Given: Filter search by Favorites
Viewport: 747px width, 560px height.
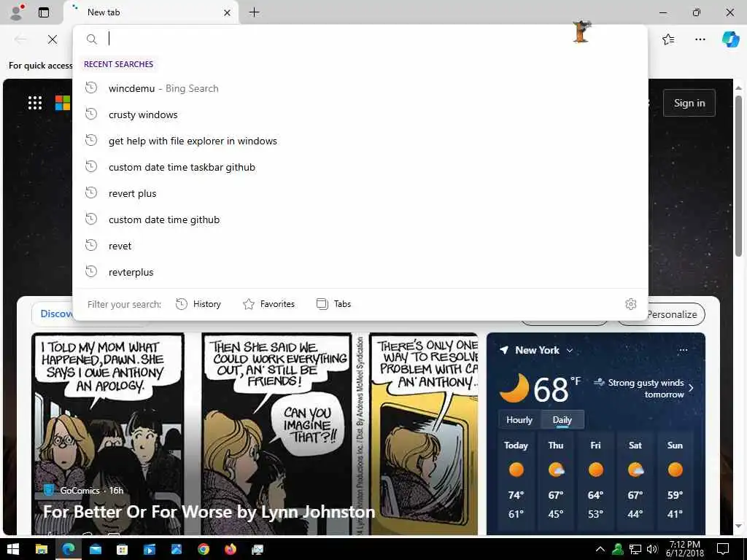Looking at the screenshot, I should click(x=268, y=304).
